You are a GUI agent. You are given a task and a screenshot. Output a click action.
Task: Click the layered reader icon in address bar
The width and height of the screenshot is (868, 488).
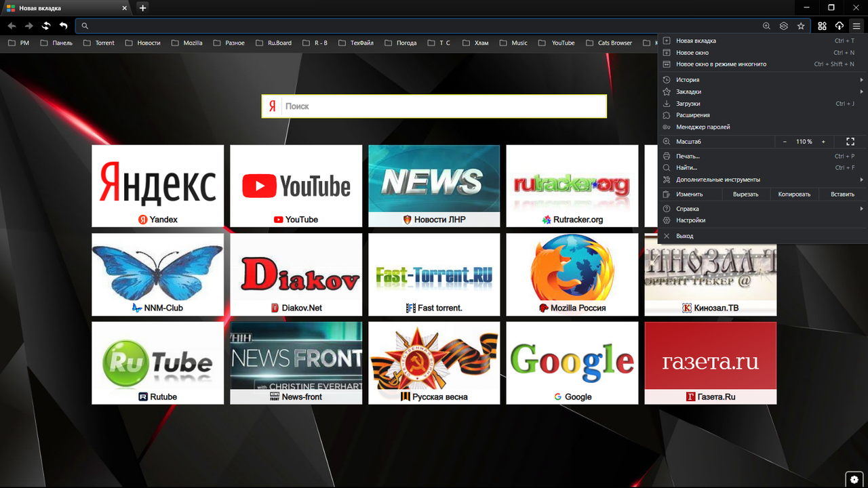click(x=784, y=26)
